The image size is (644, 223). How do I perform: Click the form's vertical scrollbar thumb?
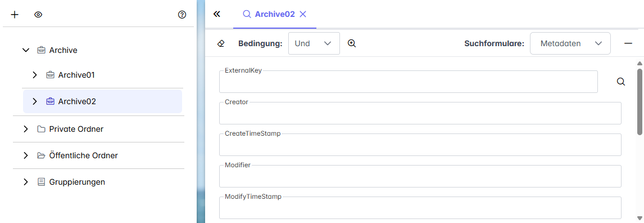639,101
